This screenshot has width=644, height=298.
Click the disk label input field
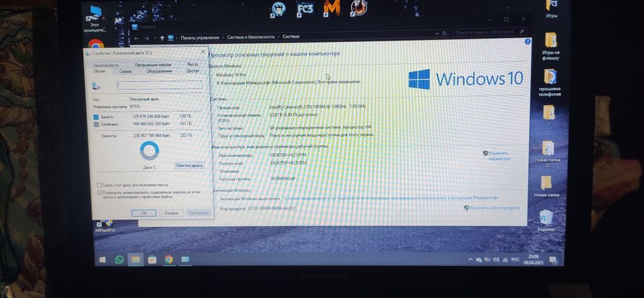[159, 85]
